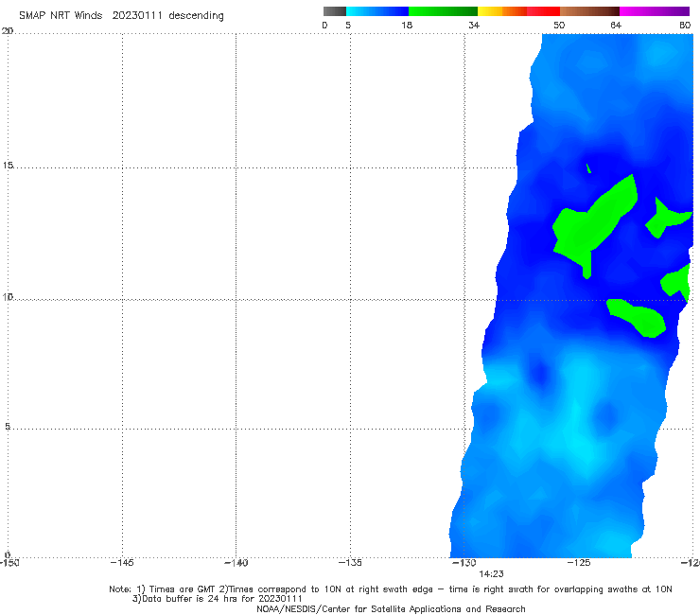Click the color bar label '34'
The image size is (700, 615).
[474, 25]
